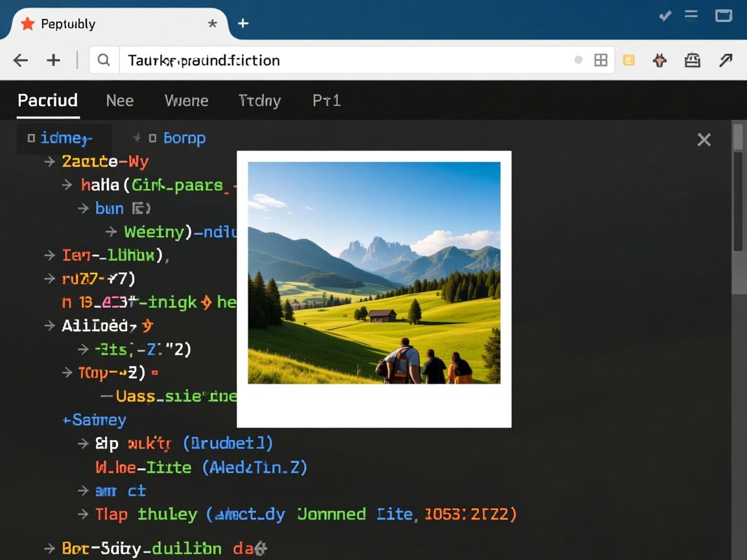
Task: Click the diagonal arrow share icon
Action: 726,60
